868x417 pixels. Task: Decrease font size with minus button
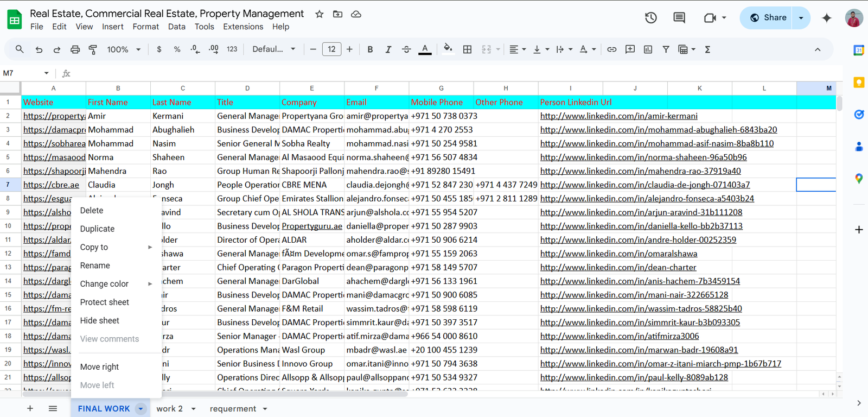pos(313,49)
